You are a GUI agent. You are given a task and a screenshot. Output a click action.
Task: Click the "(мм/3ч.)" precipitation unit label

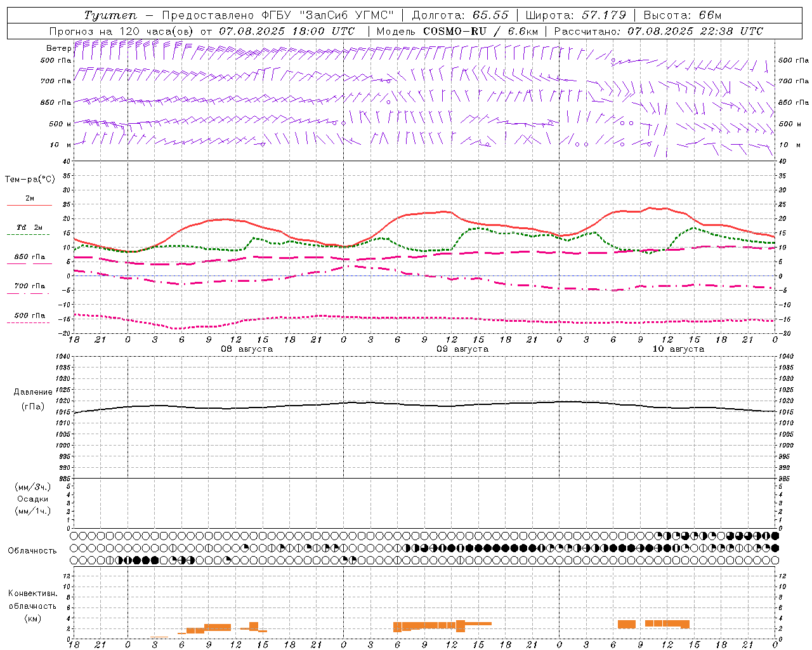click(x=33, y=487)
